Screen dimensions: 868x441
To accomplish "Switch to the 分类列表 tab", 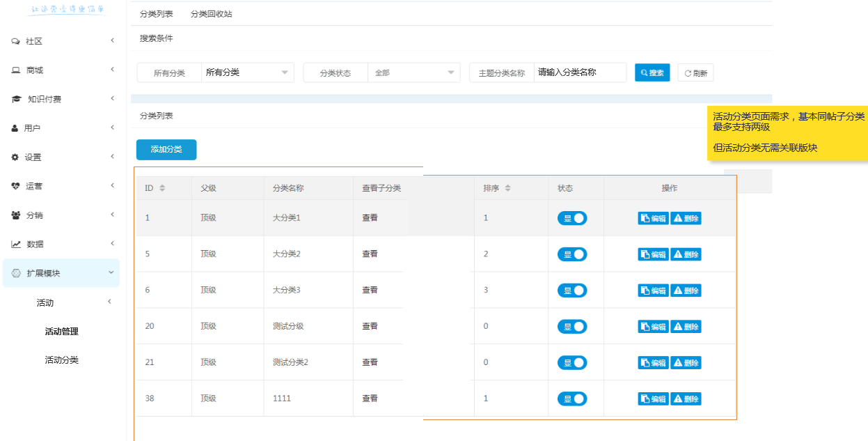I will point(157,14).
